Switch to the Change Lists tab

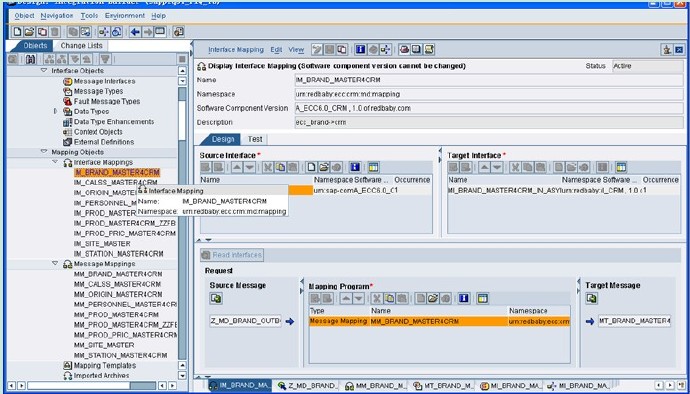(x=81, y=45)
